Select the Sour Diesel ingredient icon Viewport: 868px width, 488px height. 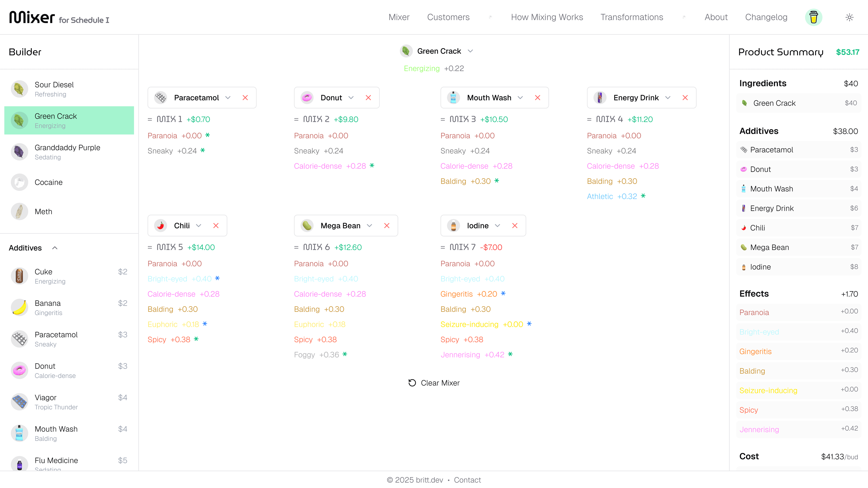point(19,89)
